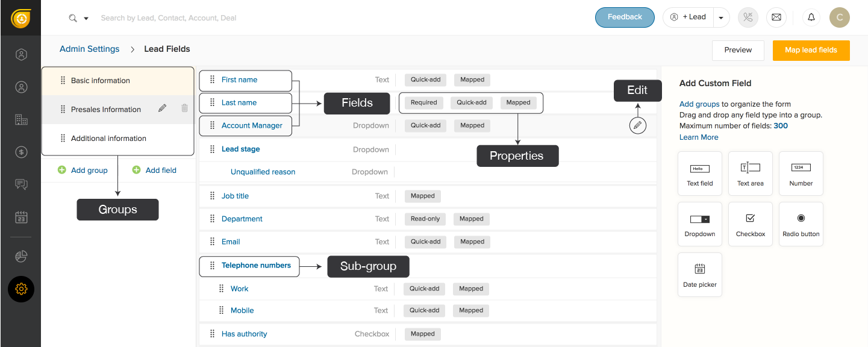The width and height of the screenshot is (868, 347).
Task: Click the user avatar with letter C
Action: pos(840,17)
